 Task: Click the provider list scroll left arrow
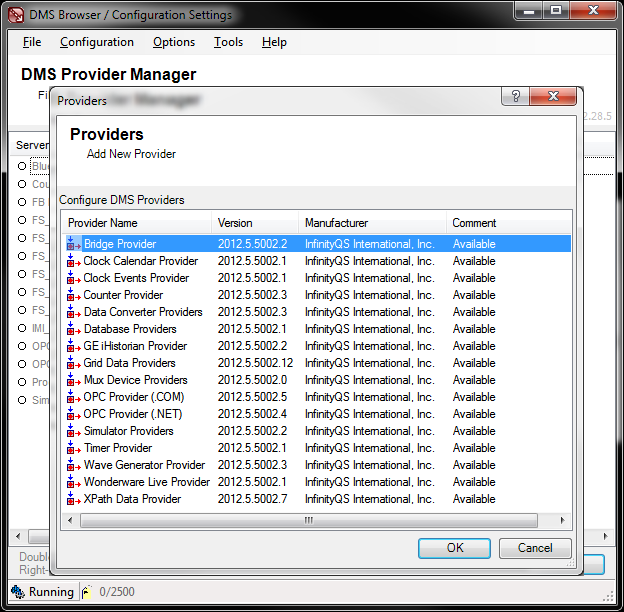70,520
